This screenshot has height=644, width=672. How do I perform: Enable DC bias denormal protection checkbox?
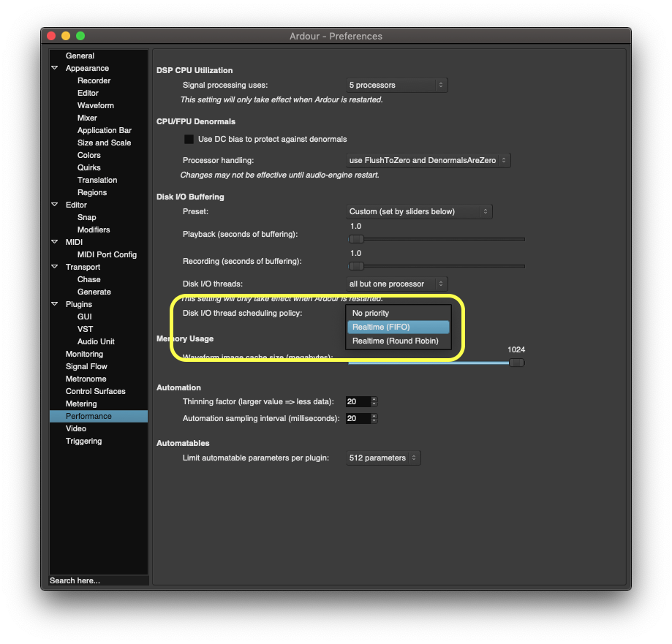click(x=189, y=139)
